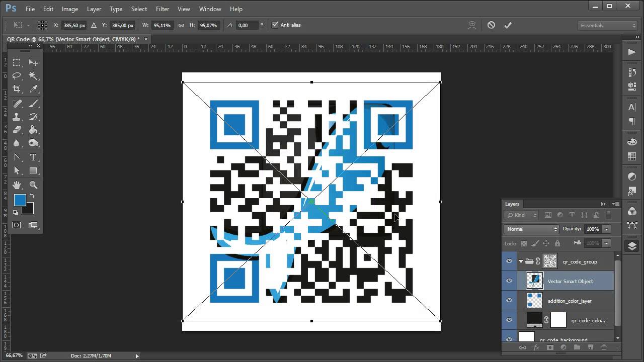Open the Kind filter dropdown
644x362 pixels.
click(x=521, y=215)
